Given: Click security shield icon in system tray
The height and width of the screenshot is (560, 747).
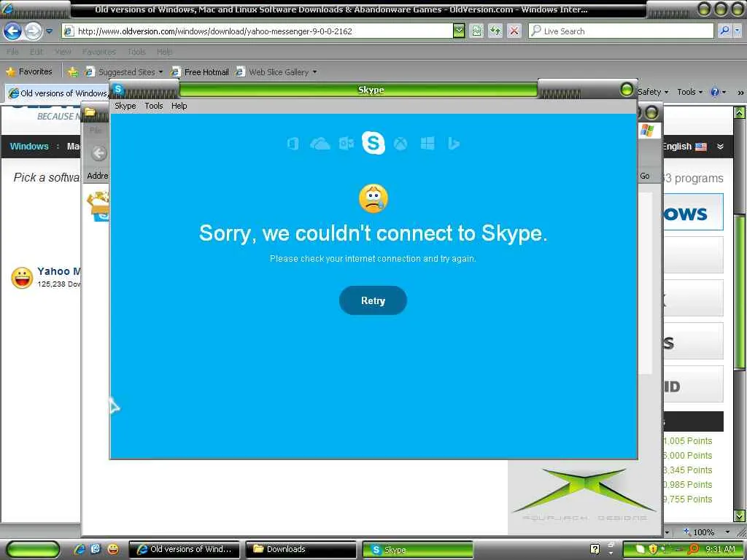Looking at the screenshot, I should [653, 549].
